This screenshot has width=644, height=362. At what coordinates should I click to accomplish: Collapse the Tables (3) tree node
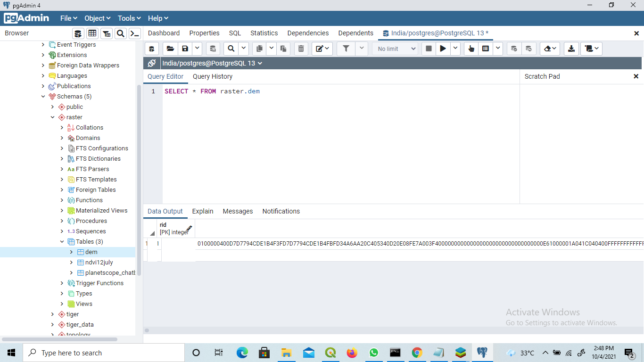(x=62, y=242)
